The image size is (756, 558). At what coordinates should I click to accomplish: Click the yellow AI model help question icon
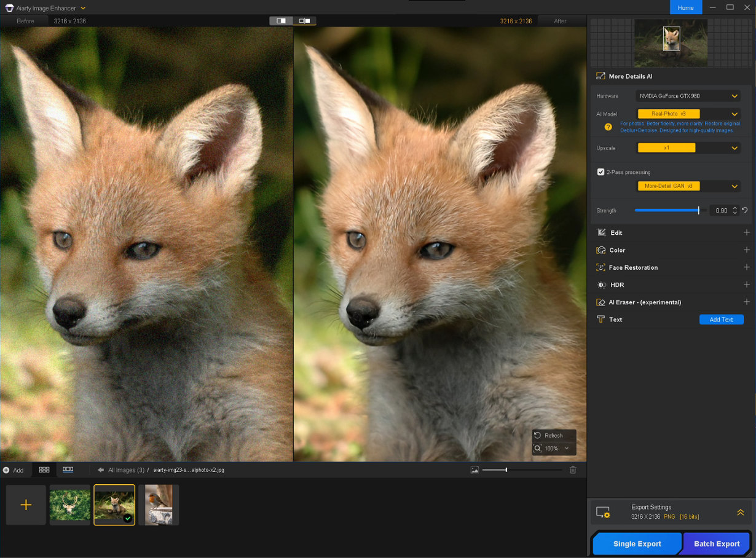[x=608, y=127]
